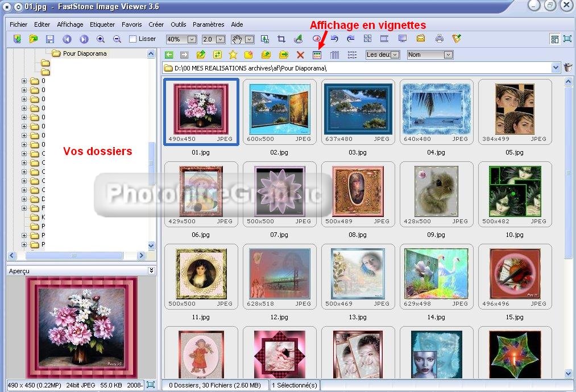Open the Nom sort order dropdown
Viewport: 576px width, 392px height.
pos(448,55)
